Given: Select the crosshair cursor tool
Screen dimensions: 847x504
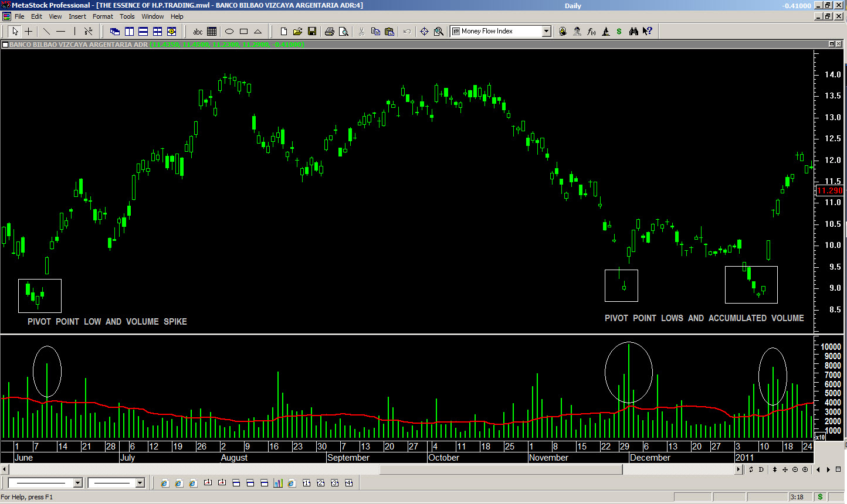Looking at the screenshot, I should 28,32.
